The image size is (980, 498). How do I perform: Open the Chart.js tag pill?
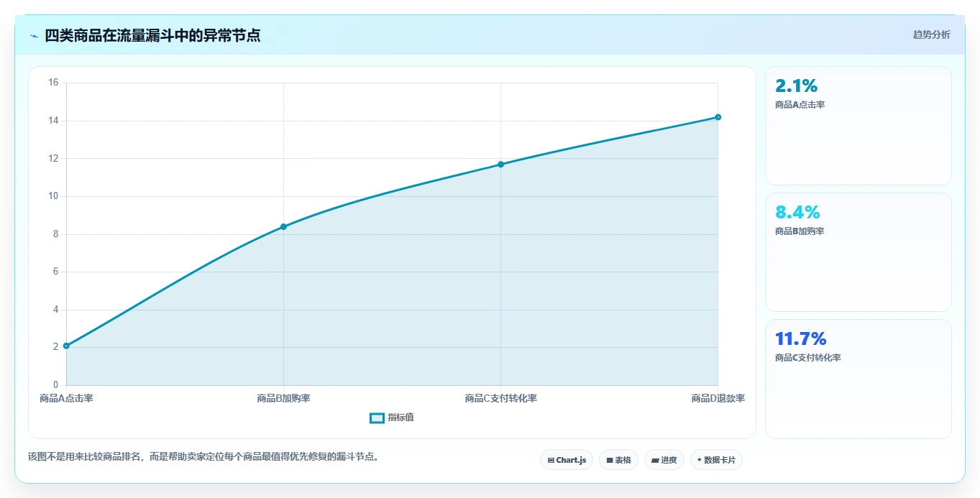567,460
